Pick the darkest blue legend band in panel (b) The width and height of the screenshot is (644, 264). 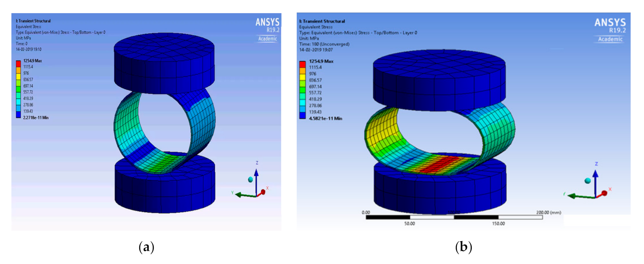click(x=302, y=115)
